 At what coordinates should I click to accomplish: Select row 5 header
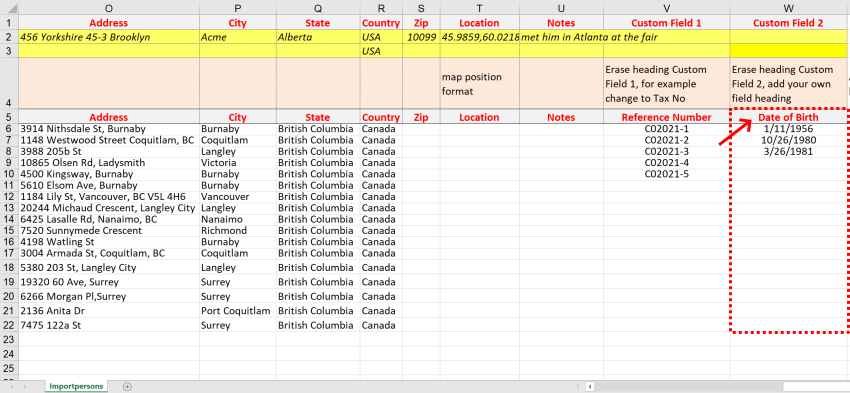(x=9, y=118)
